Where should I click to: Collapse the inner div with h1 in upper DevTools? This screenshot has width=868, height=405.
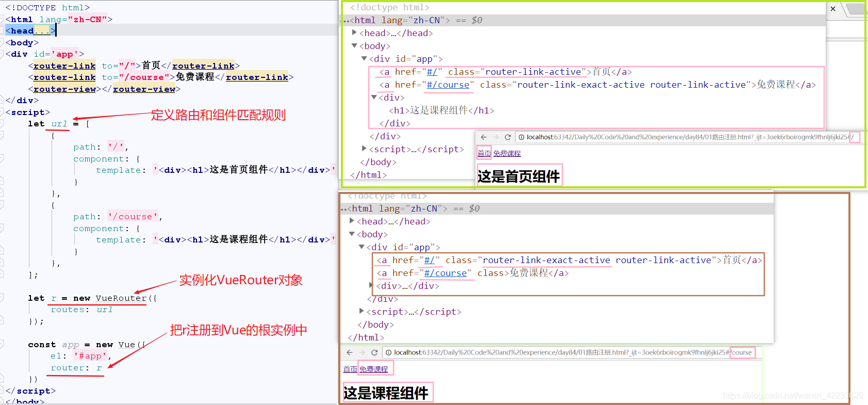374,97
